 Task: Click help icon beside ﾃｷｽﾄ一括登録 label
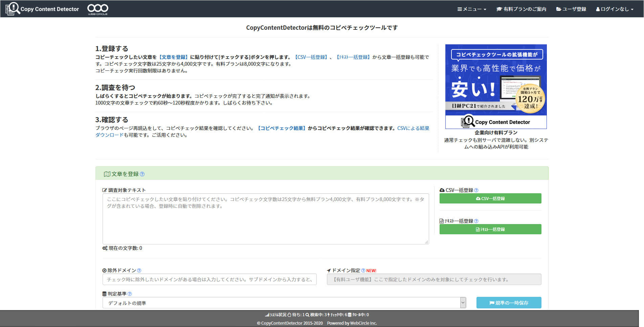click(476, 221)
